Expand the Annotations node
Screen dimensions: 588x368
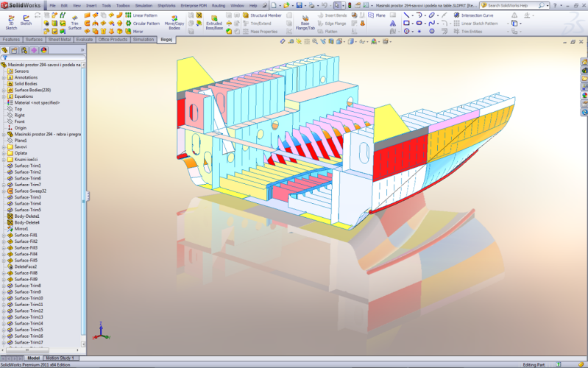(3, 77)
